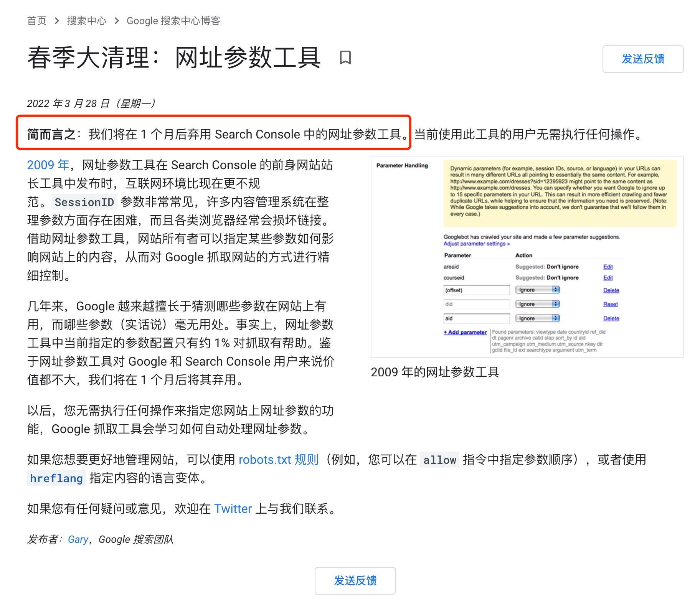
Task: Open the 2009 年 link
Action: [48, 165]
